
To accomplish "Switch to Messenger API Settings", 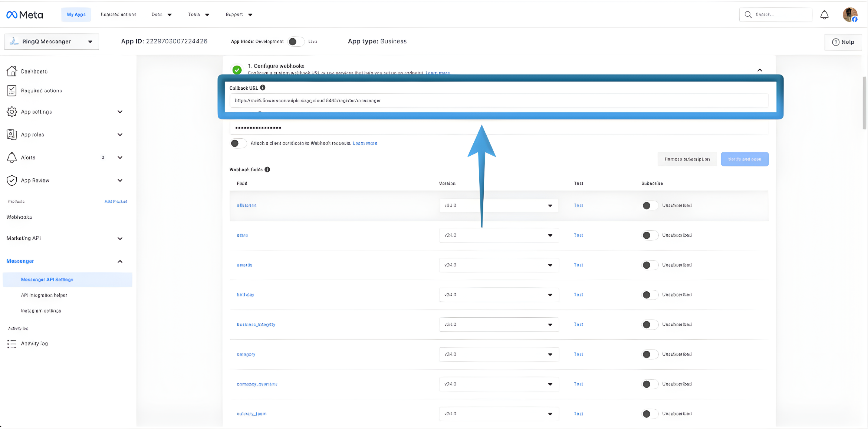I will [47, 279].
